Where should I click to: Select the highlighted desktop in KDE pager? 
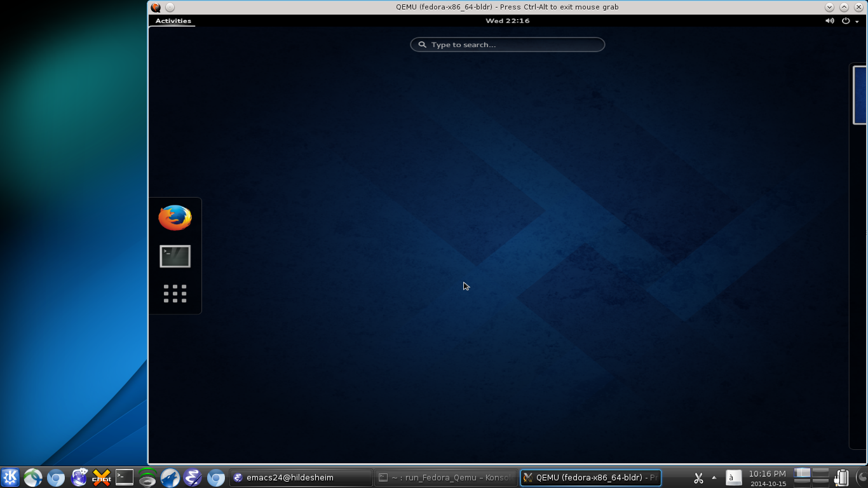pyautogui.click(x=803, y=473)
